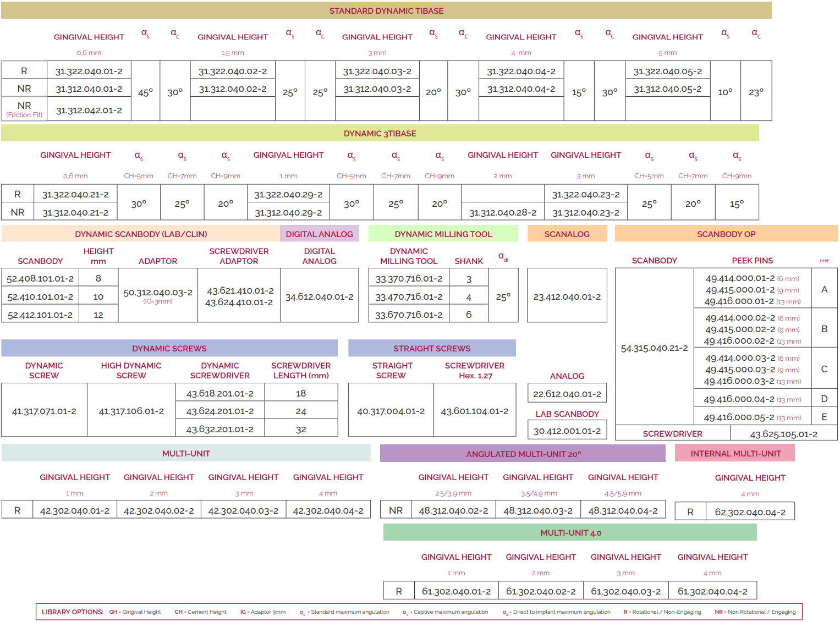
Task: Select the 2 mm part 31.312.040.28-2
Action: coord(503,213)
